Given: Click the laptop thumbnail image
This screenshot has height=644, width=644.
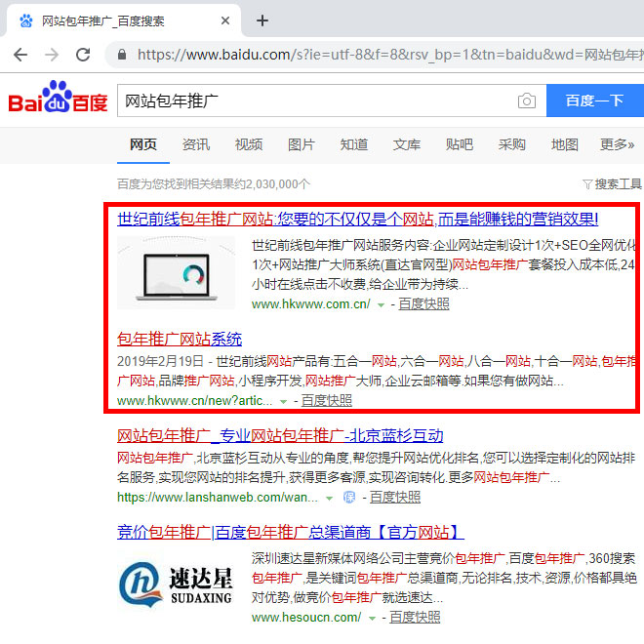Looking at the screenshot, I should pyautogui.click(x=176, y=272).
